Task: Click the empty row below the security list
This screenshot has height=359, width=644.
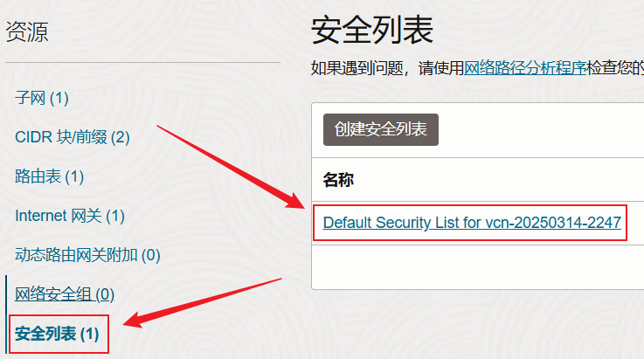Action: tap(478, 267)
